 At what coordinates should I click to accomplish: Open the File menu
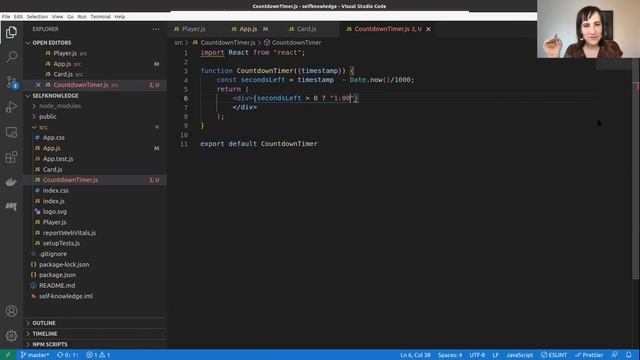coord(6,17)
